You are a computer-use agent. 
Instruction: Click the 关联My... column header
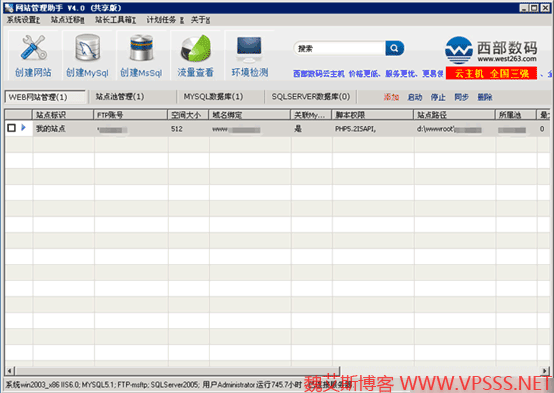(311, 115)
